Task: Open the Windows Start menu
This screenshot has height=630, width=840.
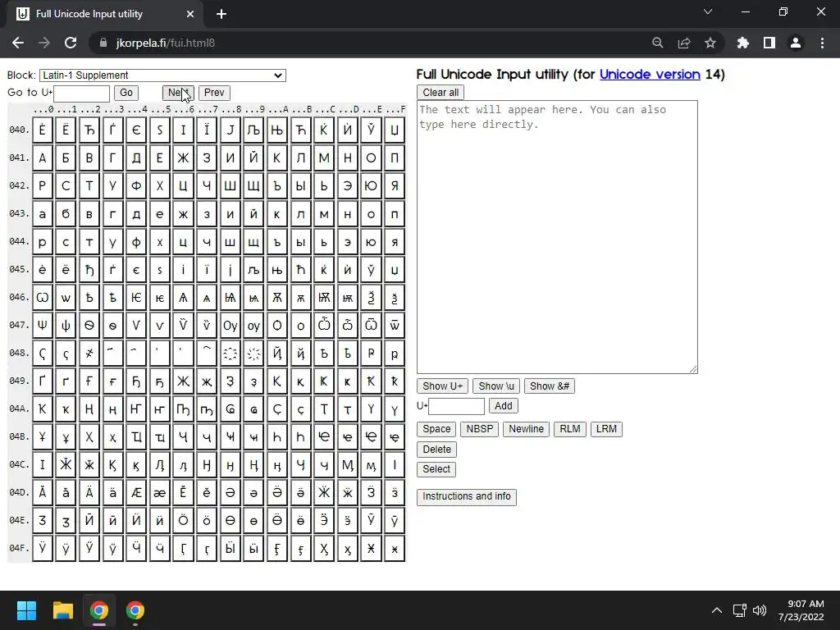Action: click(x=26, y=610)
